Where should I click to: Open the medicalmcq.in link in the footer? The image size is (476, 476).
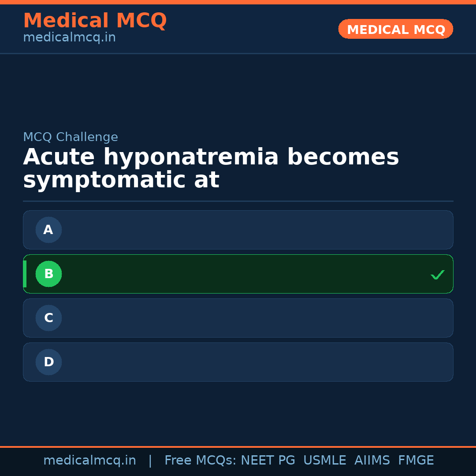pyautogui.click(x=89, y=461)
